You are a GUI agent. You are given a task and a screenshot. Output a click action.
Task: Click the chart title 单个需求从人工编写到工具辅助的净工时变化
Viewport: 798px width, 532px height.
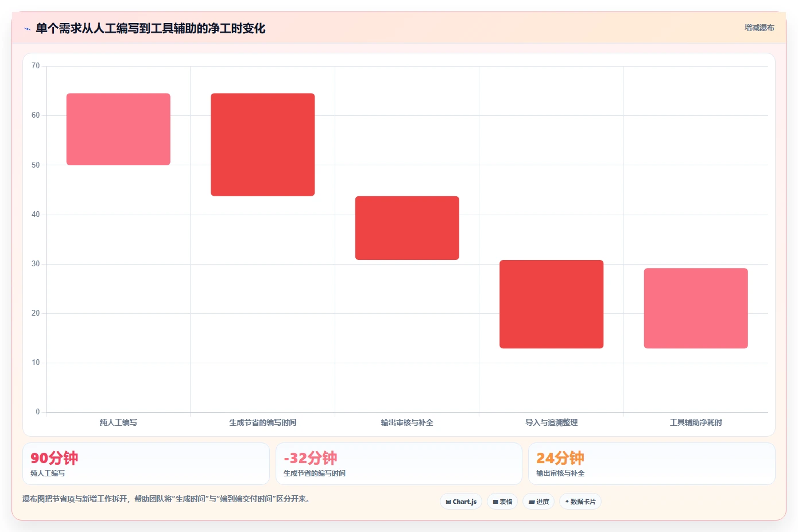point(150,28)
